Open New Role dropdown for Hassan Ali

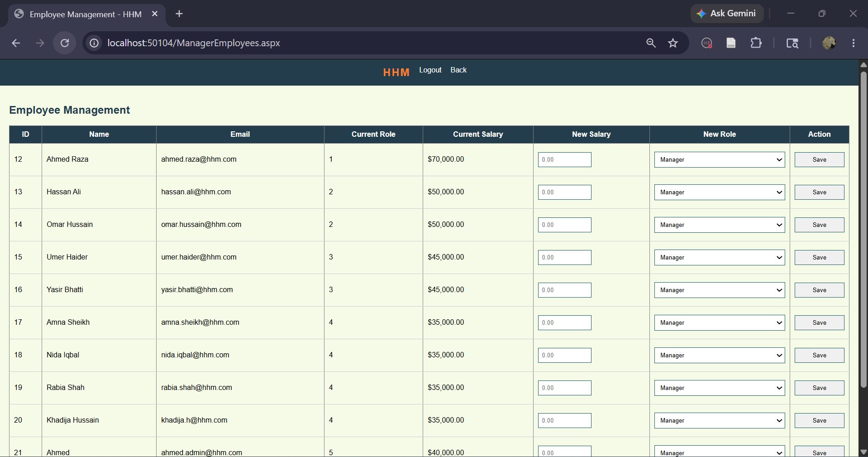[x=720, y=192]
